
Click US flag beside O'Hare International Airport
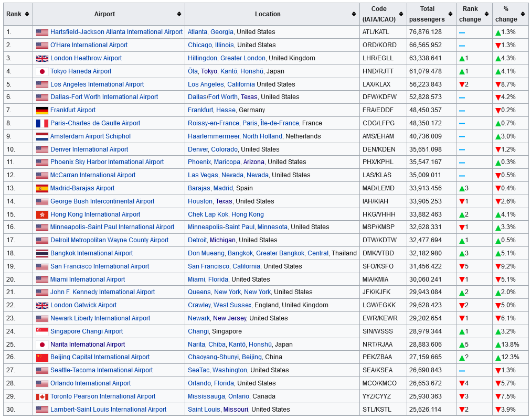click(x=42, y=45)
